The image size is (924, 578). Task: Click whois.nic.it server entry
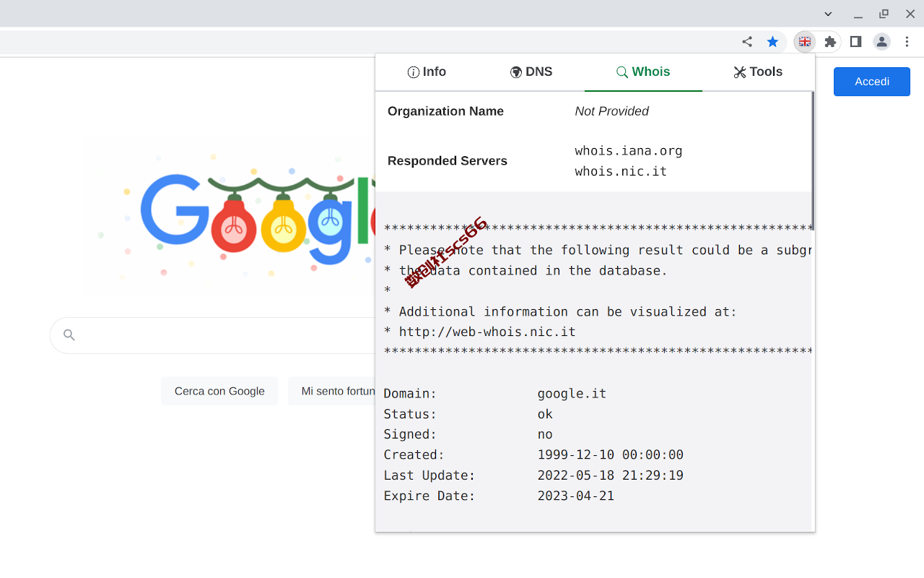tap(621, 171)
